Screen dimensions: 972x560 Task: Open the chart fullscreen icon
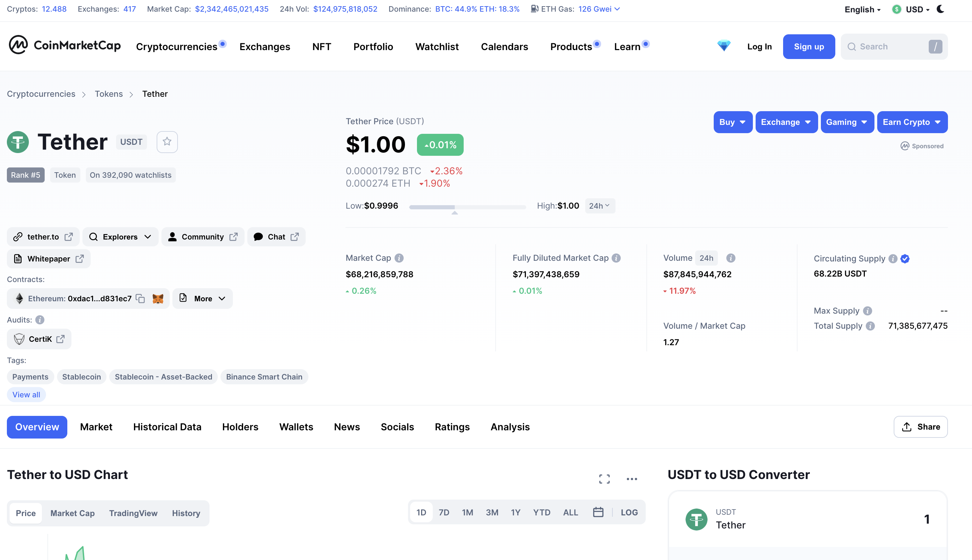604,478
